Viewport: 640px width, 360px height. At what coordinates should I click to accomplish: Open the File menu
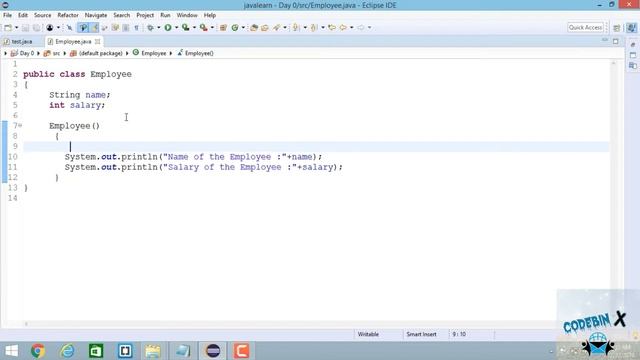pyautogui.click(x=7, y=15)
